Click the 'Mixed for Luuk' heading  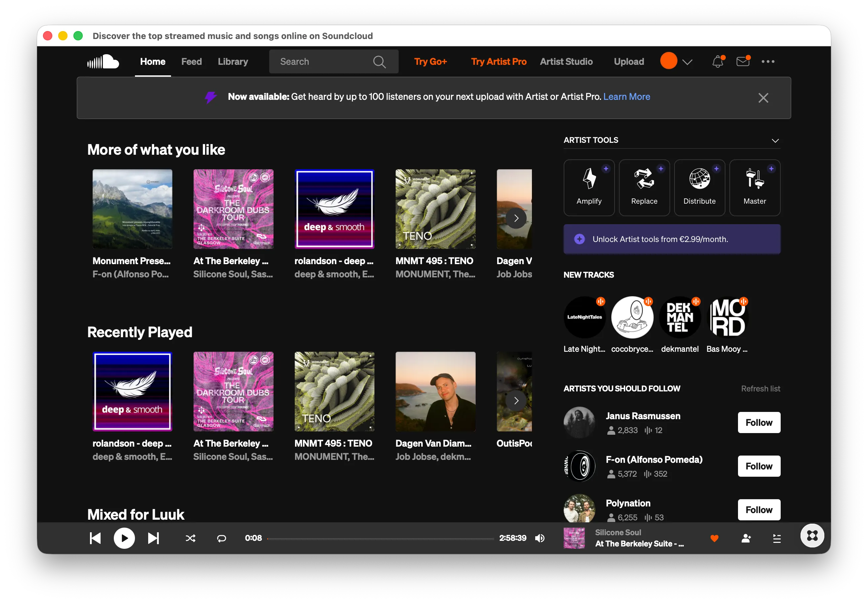coord(136,514)
